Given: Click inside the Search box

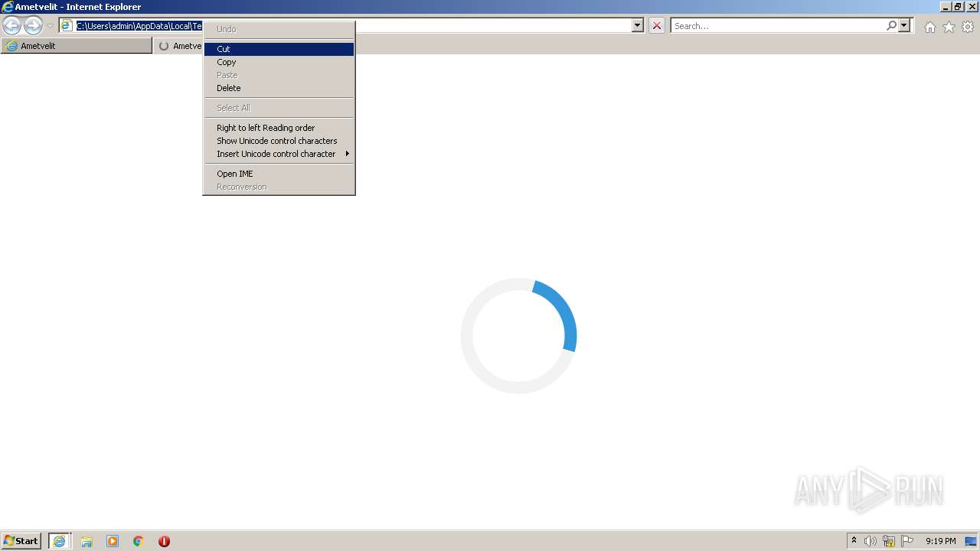Looking at the screenshot, I should tap(777, 26).
